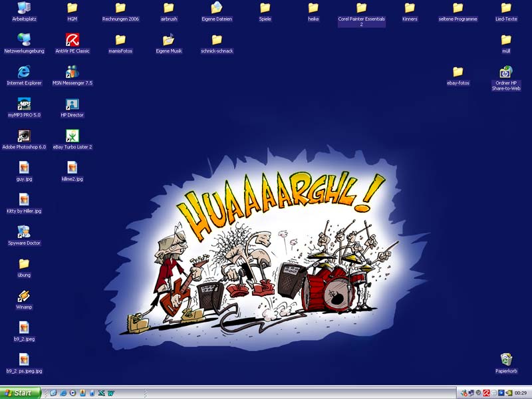Launch Word from the quick launch bar
This screenshot has height=399, width=532.
pyautogui.click(x=111, y=393)
